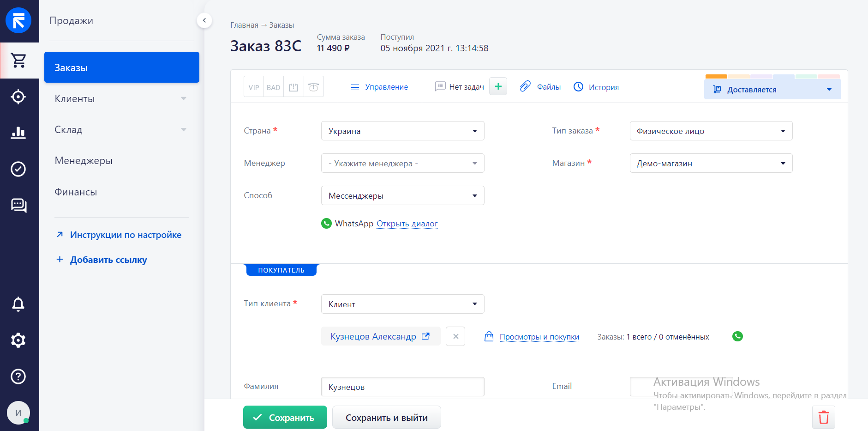Delete the order with trash icon
Image resolution: width=868 pixels, height=431 pixels.
pos(824,417)
